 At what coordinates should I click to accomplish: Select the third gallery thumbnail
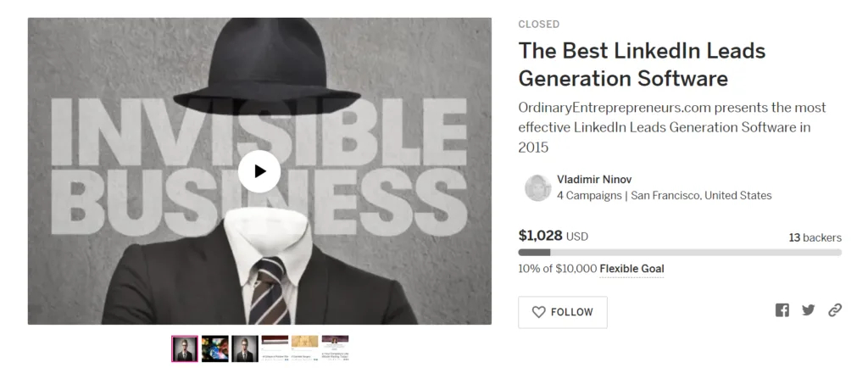pos(245,348)
